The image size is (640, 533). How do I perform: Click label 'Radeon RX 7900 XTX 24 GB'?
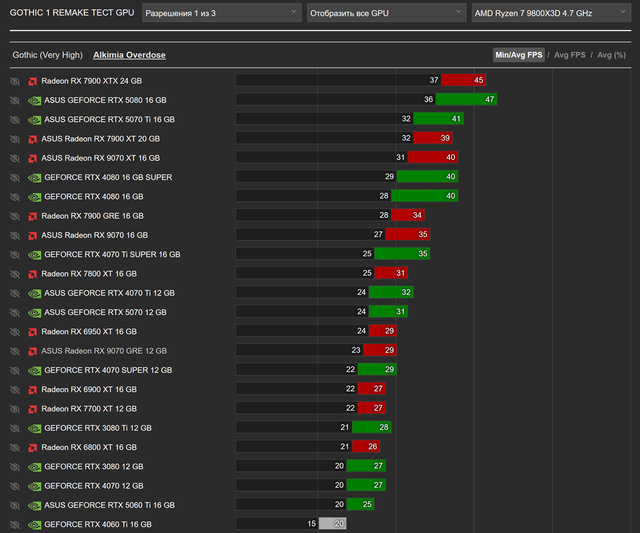pyautogui.click(x=91, y=81)
